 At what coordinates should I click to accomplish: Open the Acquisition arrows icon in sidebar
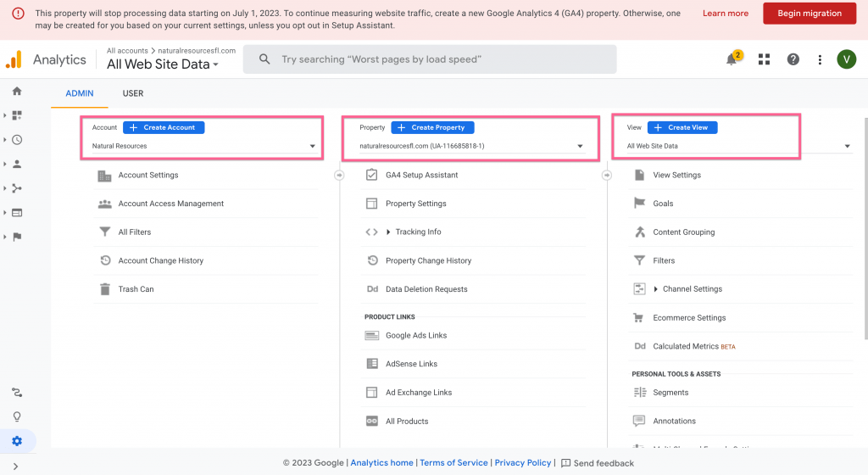click(x=17, y=188)
